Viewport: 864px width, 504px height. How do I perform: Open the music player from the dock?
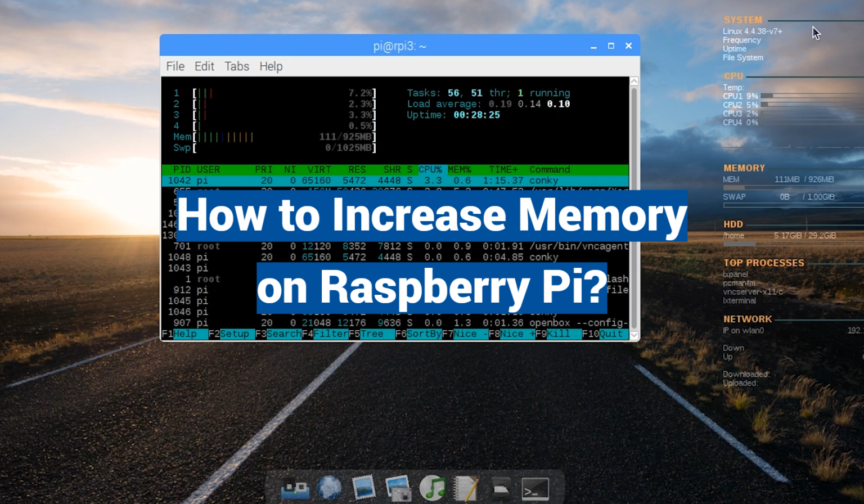[x=433, y=488]
